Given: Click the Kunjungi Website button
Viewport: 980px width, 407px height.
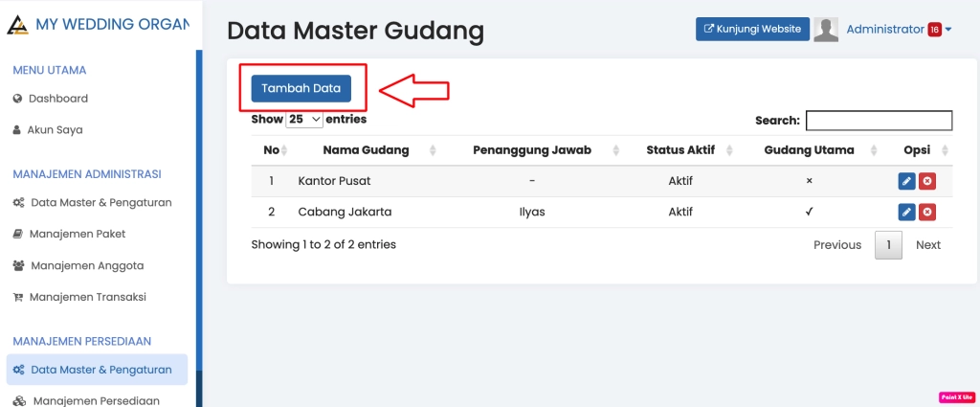Looking at the screenshot, I should (x=752, y=30).
